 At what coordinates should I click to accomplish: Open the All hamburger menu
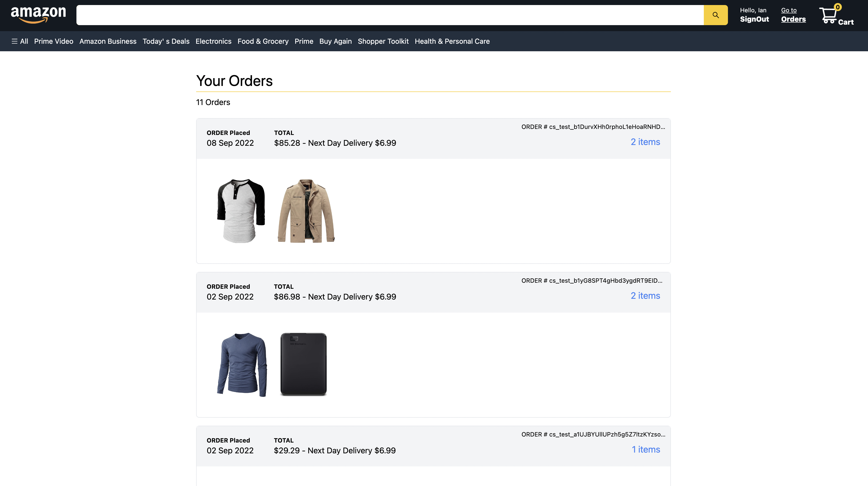(20, 41)
